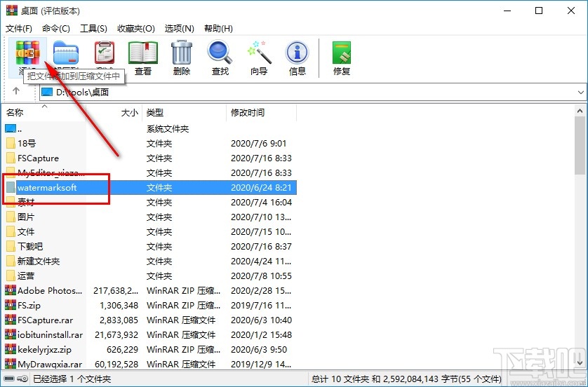Open the 命令(C) menu
Screen dimensions: 588x387
56,29
